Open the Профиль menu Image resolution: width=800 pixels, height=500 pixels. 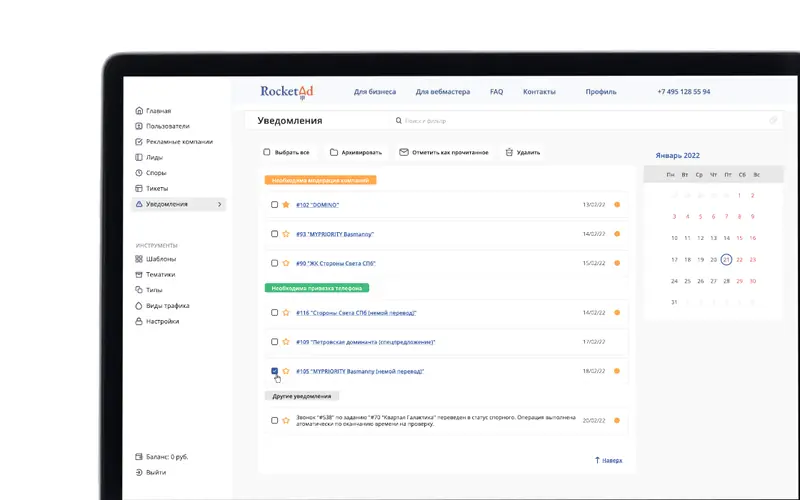pos(601,92)
